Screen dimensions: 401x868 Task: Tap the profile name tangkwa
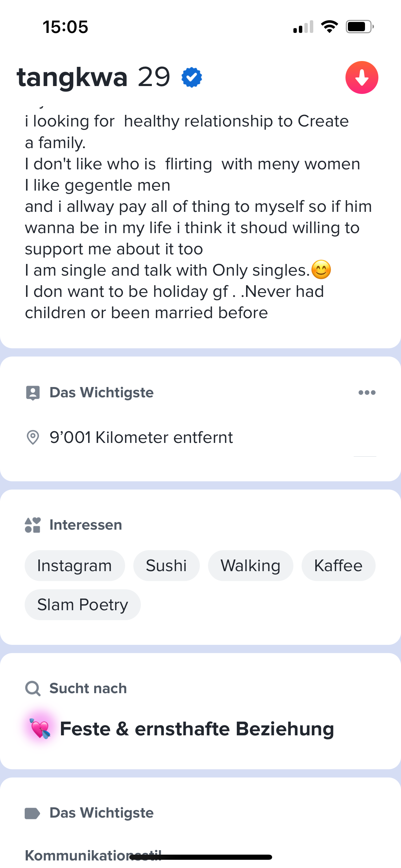pos(72,77)
